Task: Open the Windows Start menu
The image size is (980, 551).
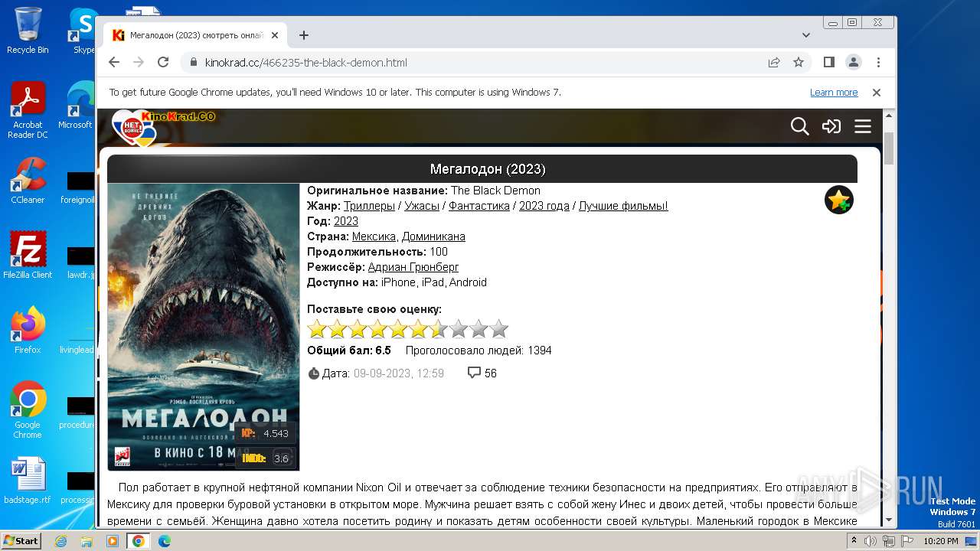Action: [21, 540]
